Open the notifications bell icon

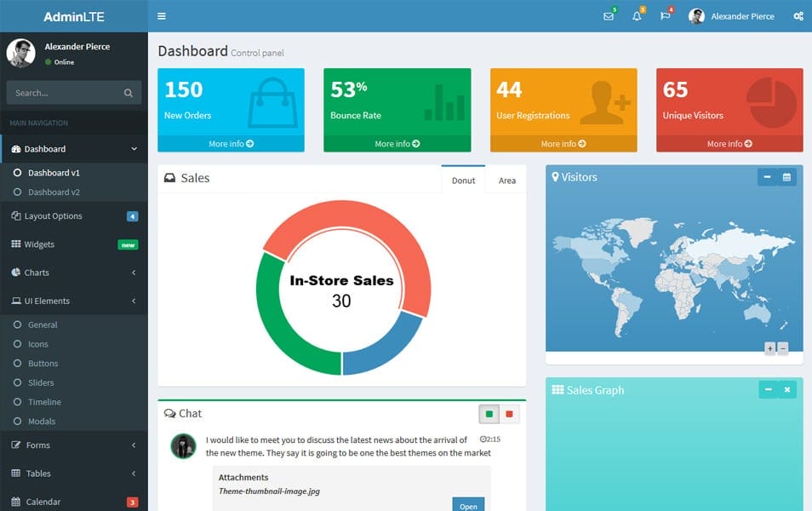coord(637,16)
